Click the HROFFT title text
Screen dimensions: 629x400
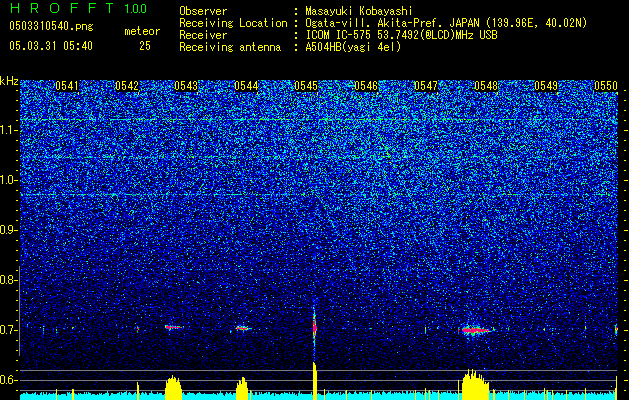pos(62,8)
